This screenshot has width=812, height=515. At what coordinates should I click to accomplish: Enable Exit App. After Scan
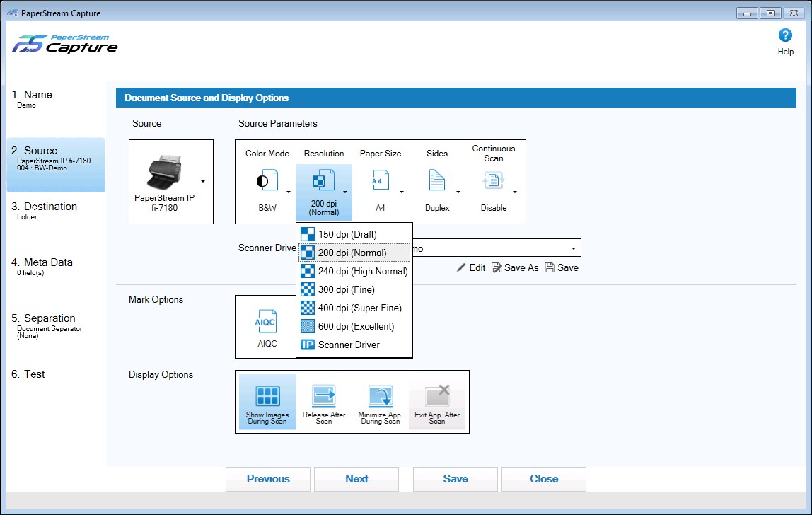[436, 402]
